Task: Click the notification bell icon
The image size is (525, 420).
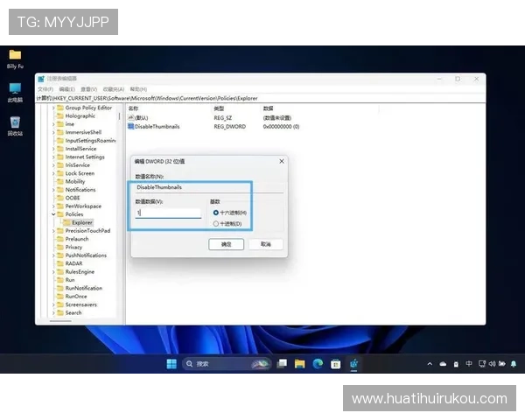Action: tap(514, 364)
